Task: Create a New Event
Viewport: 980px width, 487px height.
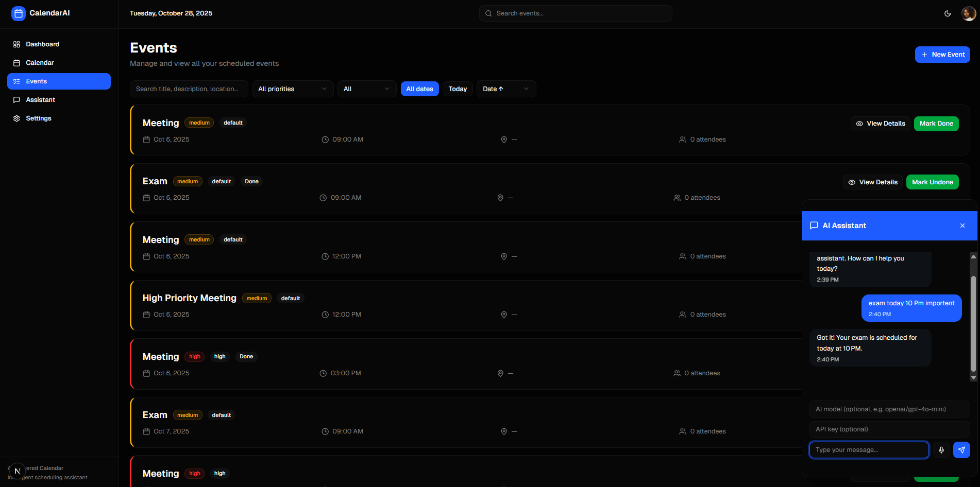Action: coord(942,55)
